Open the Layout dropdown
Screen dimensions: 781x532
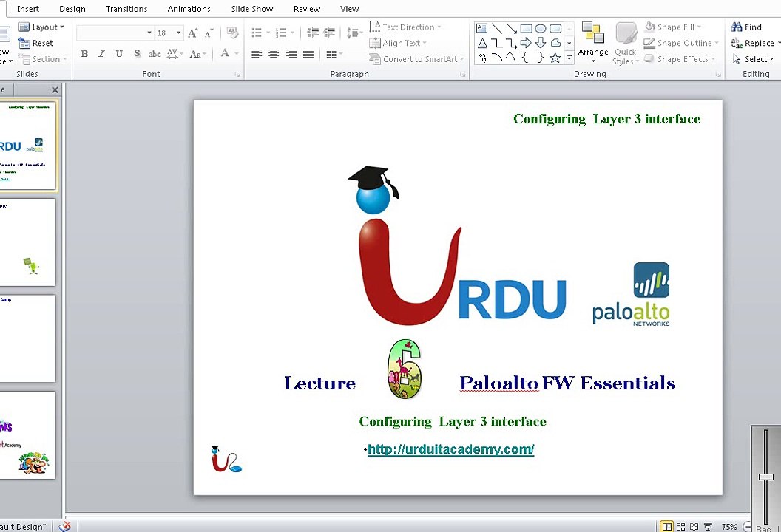pos(42,27)
